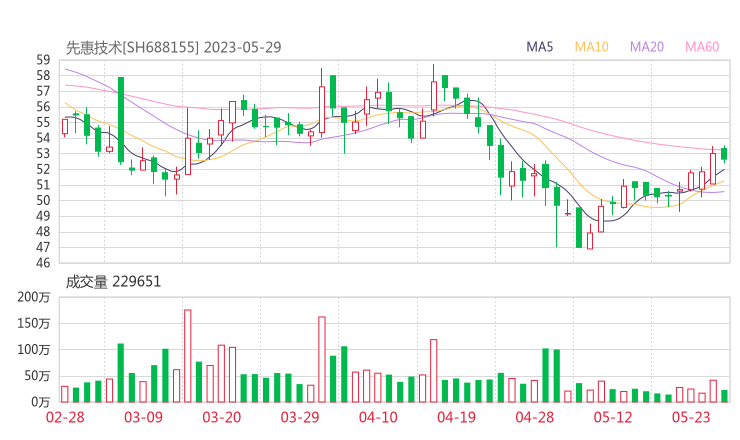Click the MA5 legend label

coord(539,47)
